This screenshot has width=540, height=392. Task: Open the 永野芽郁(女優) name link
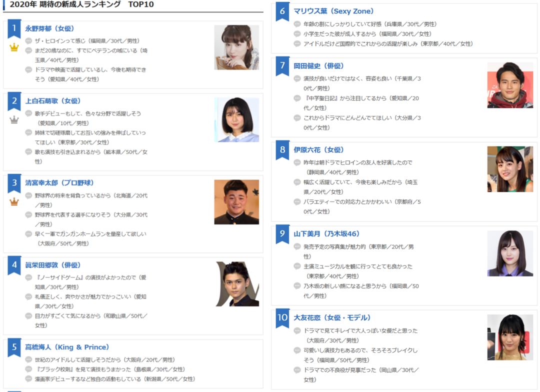point(49,28)
